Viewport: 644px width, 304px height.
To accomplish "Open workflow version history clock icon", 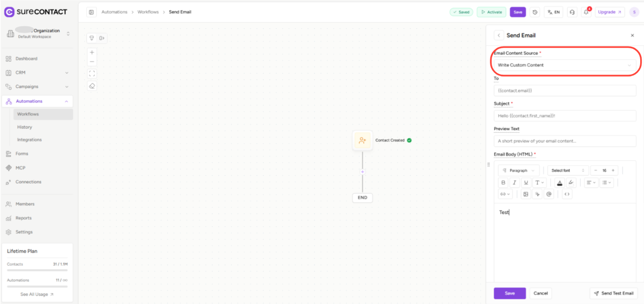I will point(535,12).
